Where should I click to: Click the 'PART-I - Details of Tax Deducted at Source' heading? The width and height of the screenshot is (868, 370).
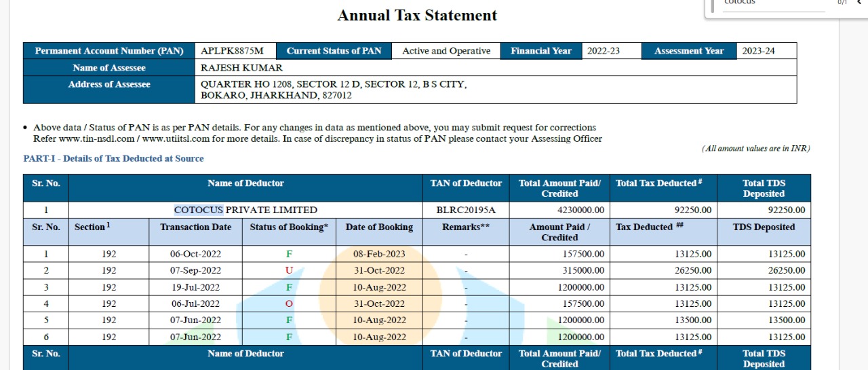pyautogui.click(x=113, y=158)
